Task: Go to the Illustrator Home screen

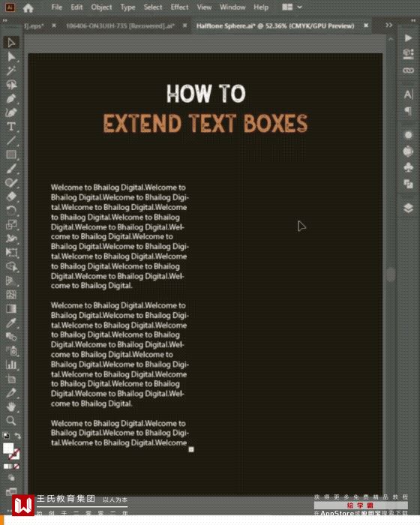Action: pos(28,7)
